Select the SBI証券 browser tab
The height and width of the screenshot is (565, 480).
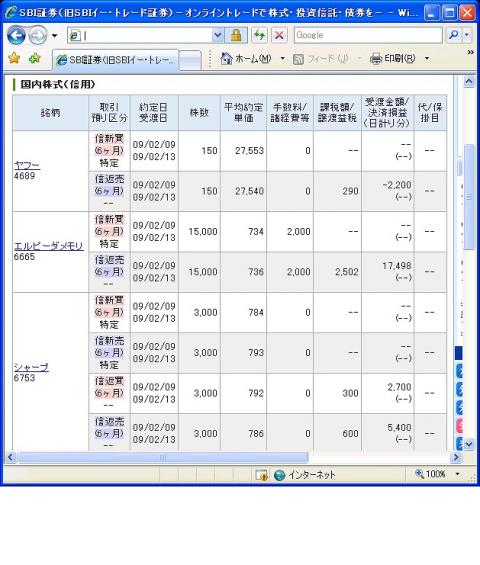(116, 60)
